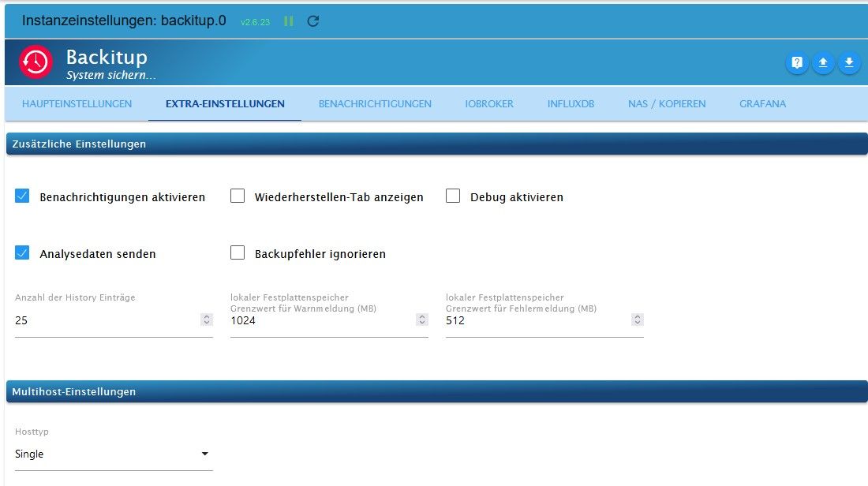Open the help documentation icon
This screenshot has width=868, height=486.
[797, 62]
